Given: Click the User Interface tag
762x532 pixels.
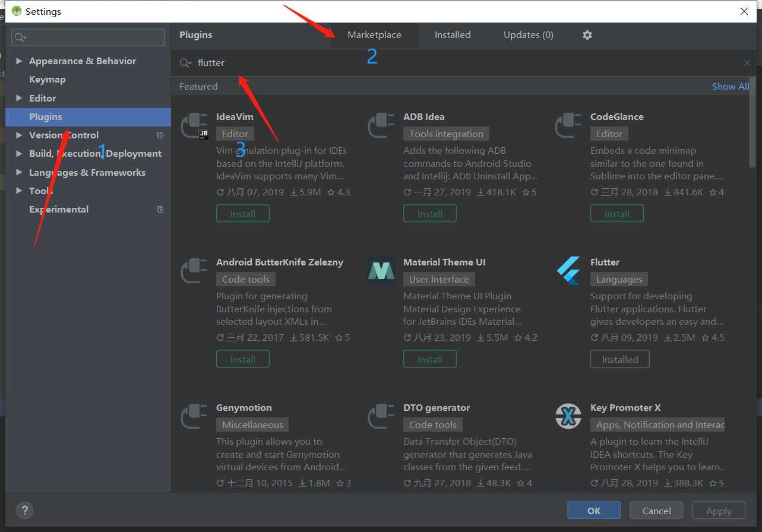Looking at the screenshot, I should tap(439, 280).
